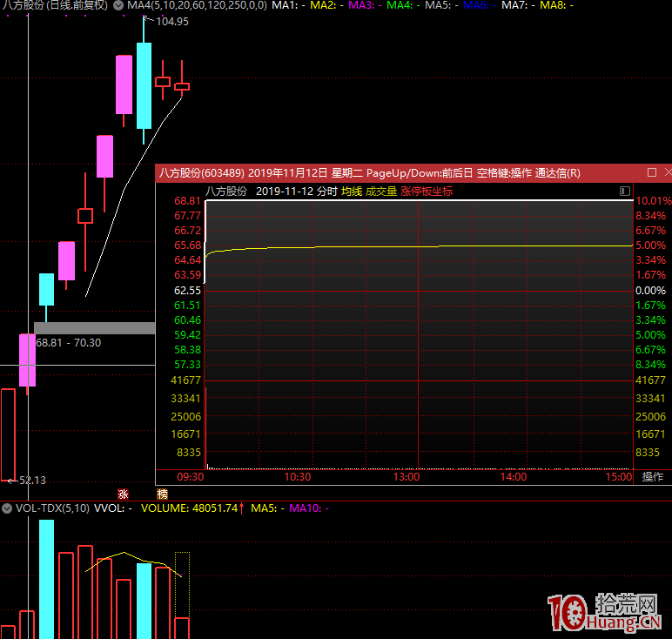Select the tallest cyan candlestick near 104.95
Viewport: 672px width, 639px height.
144,85
